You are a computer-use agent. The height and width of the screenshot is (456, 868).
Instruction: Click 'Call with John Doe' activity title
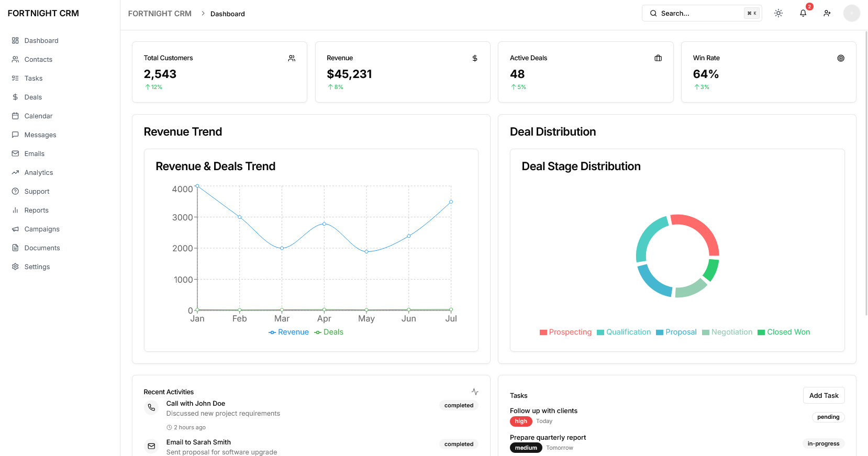pos(196,404)
